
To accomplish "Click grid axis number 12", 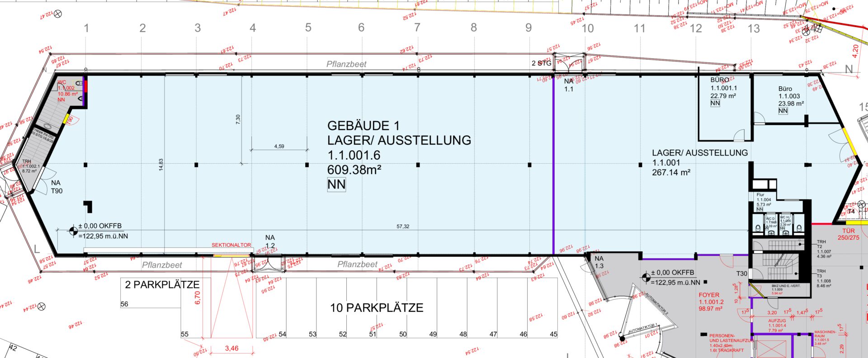I will click(x=695, y=28).
